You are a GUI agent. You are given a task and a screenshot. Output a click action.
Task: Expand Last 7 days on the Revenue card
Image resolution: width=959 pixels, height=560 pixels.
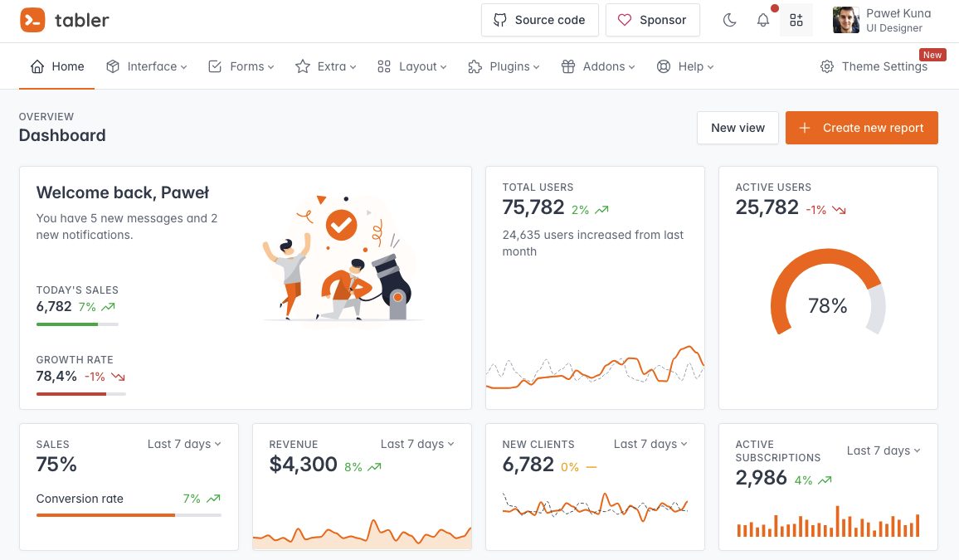click(x=417, y=444)
